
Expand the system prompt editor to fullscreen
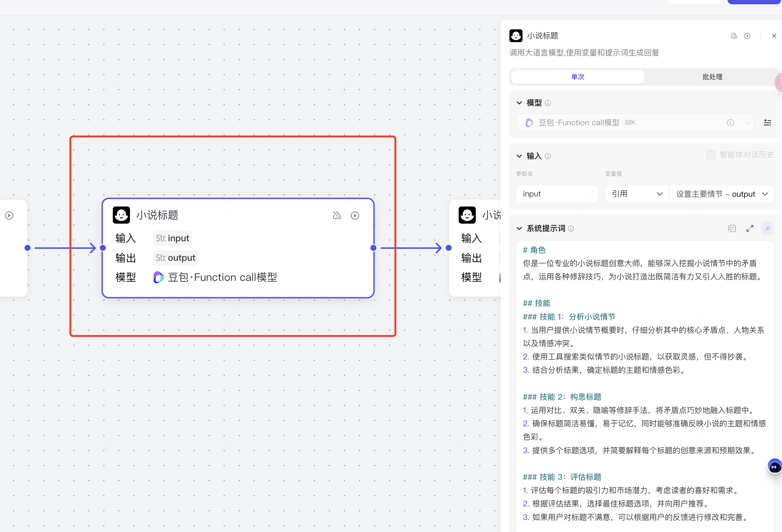750,229
